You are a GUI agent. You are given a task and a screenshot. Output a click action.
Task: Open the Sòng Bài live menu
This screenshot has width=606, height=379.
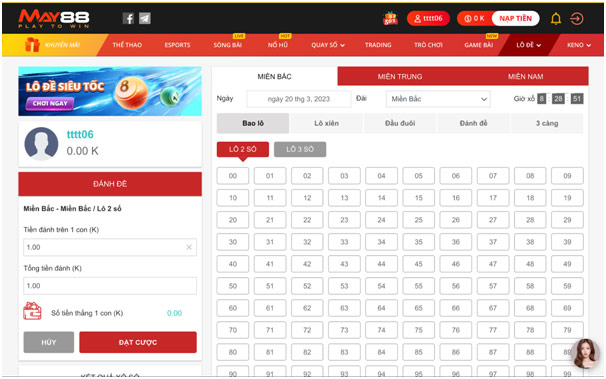[228, 45]
